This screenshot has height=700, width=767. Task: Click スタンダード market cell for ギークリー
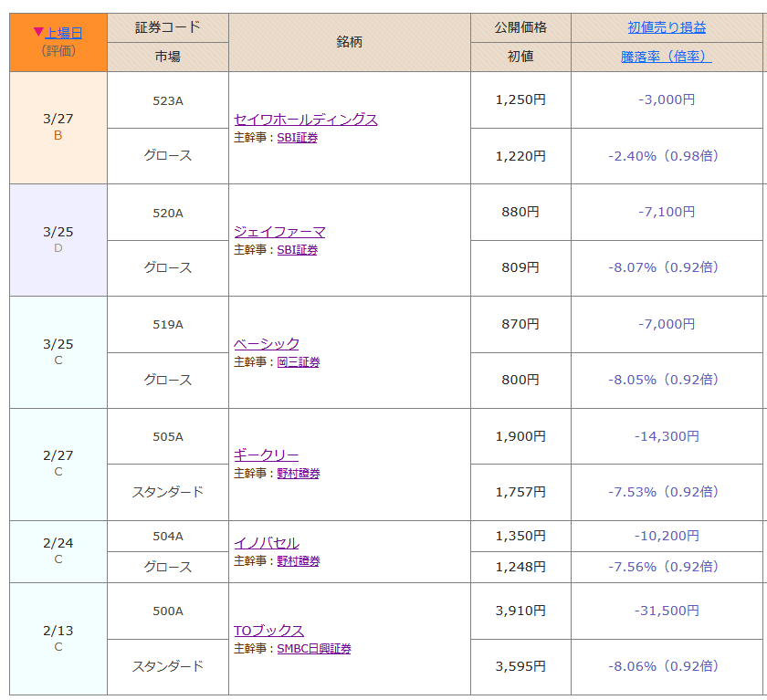(168, 492)
